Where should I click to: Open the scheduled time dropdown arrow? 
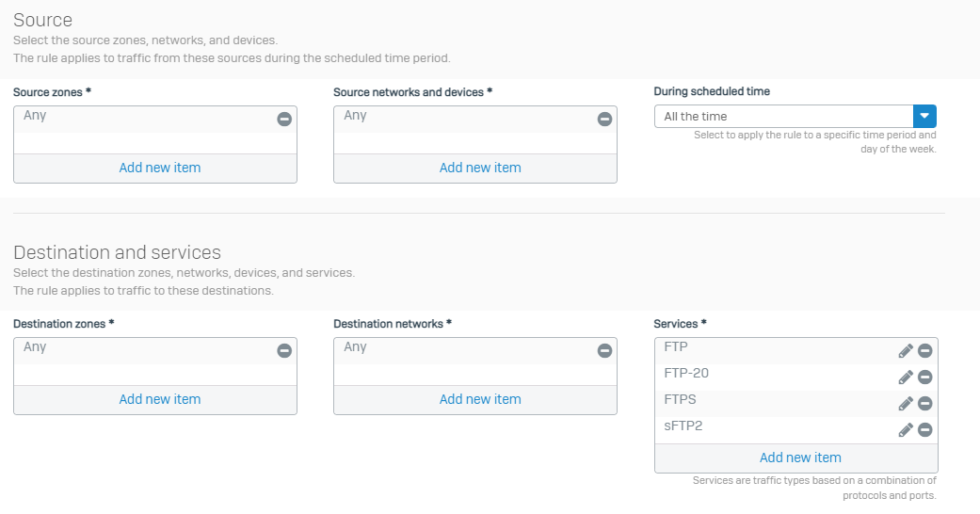(x=924, y=117)
